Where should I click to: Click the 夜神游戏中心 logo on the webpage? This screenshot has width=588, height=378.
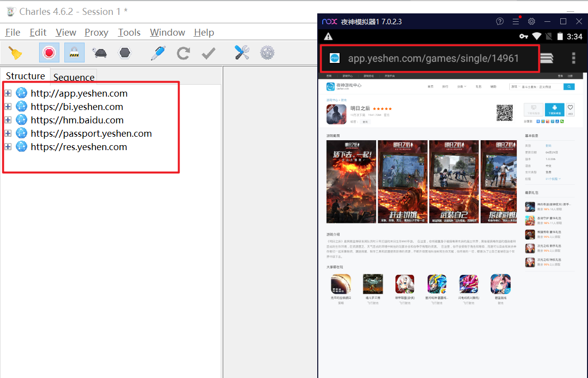344,87
